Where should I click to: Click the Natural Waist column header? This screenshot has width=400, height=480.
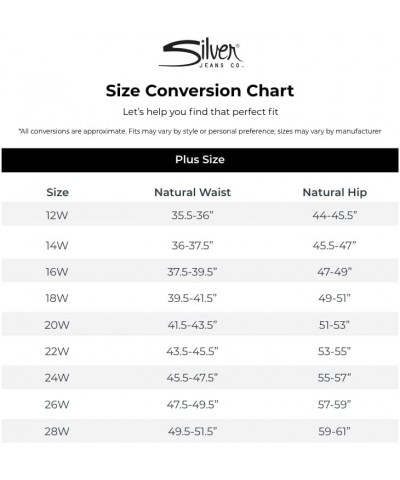pyautogui.click(x=193, y=192)
